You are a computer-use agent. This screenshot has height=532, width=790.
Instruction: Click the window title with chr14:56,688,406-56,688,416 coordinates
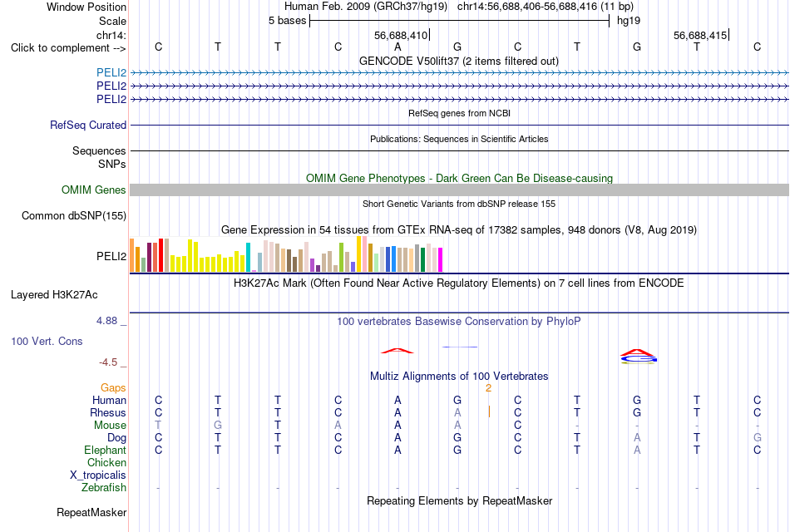(x=459, y=7)
